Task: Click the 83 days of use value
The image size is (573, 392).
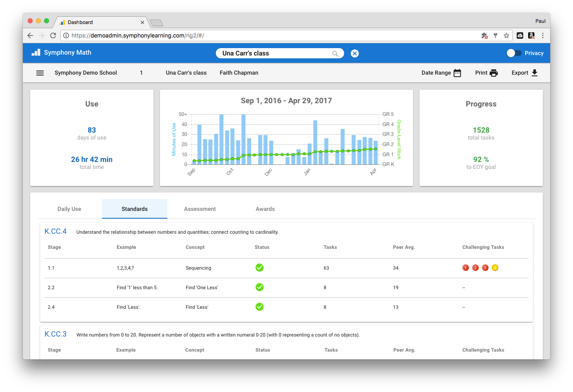Action: [x=92, y=130]
